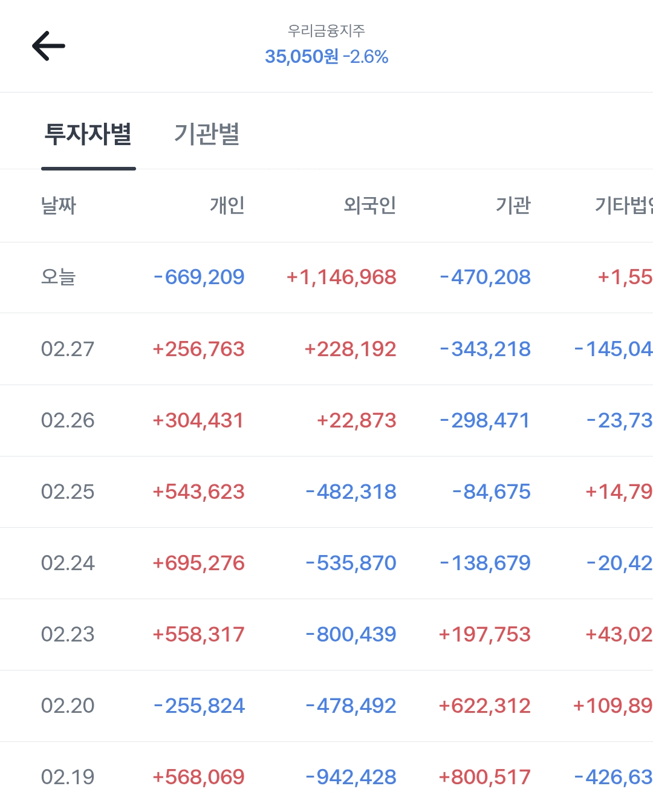Tap the 우리금융지주 stock title
Image resolution: width=653 pixels, height=812 pixels.
pyautogui.click(x=326, y=30)
